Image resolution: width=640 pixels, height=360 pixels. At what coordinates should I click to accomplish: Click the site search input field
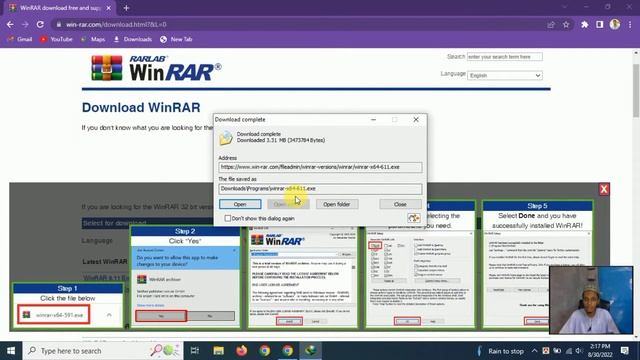504,57
